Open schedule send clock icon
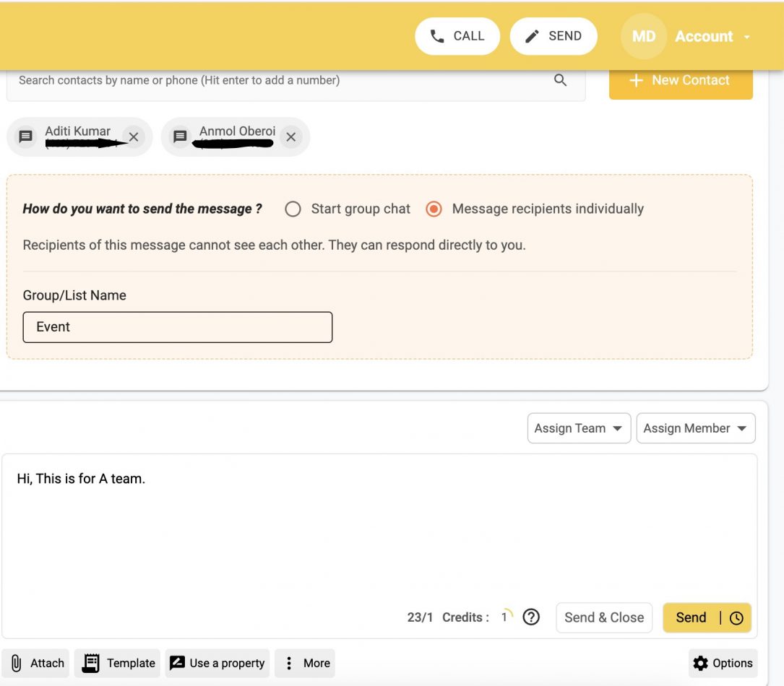The image size is (784, 686). pyautogui.click(x=736, y=618)
